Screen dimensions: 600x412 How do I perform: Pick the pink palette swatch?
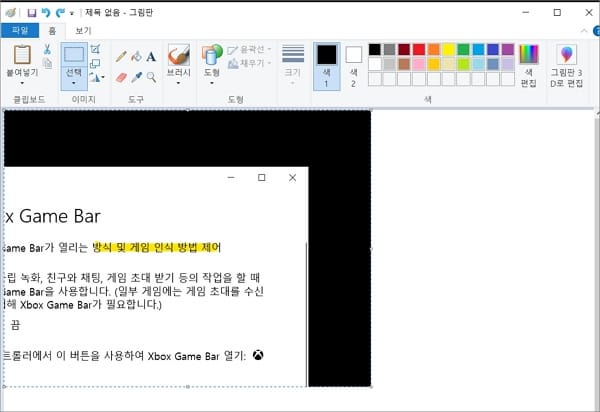(419, 64)
